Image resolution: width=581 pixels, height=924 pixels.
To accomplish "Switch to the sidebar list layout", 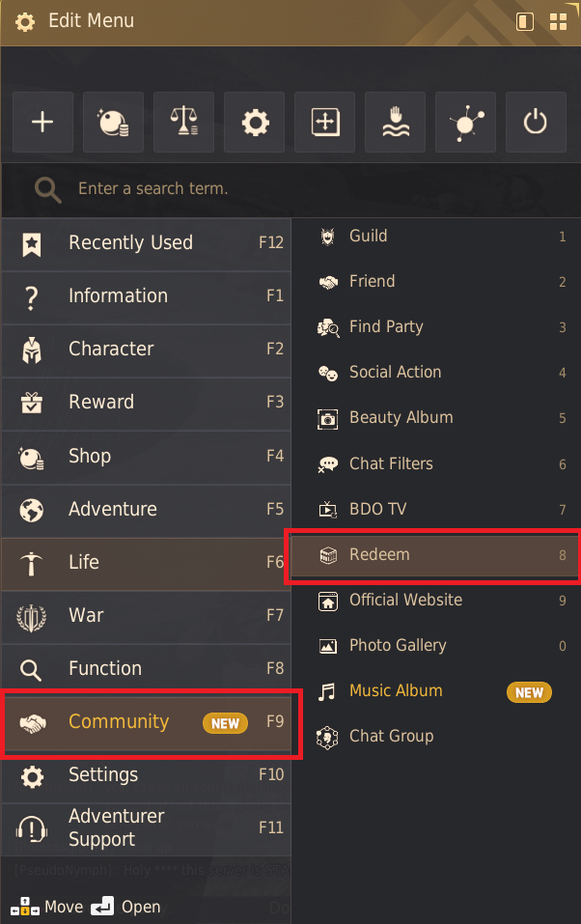I will pos(525,21).
